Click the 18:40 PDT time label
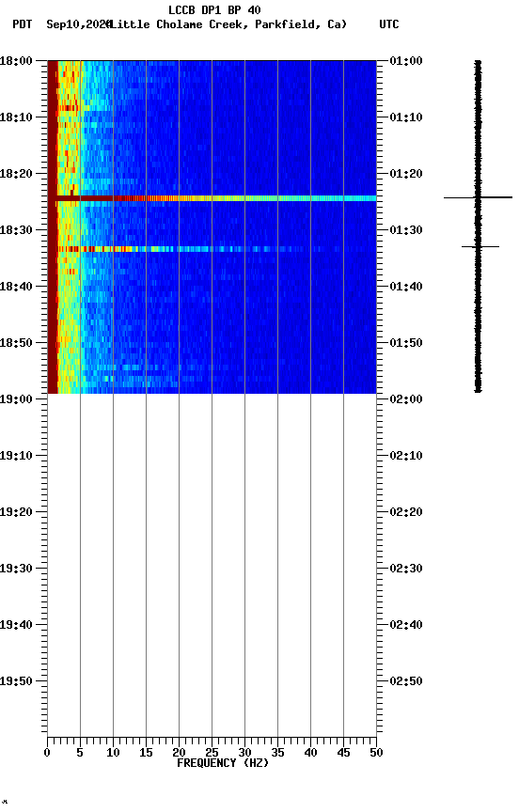This screenshot has width=519, height=812. [x=16, y=287]
